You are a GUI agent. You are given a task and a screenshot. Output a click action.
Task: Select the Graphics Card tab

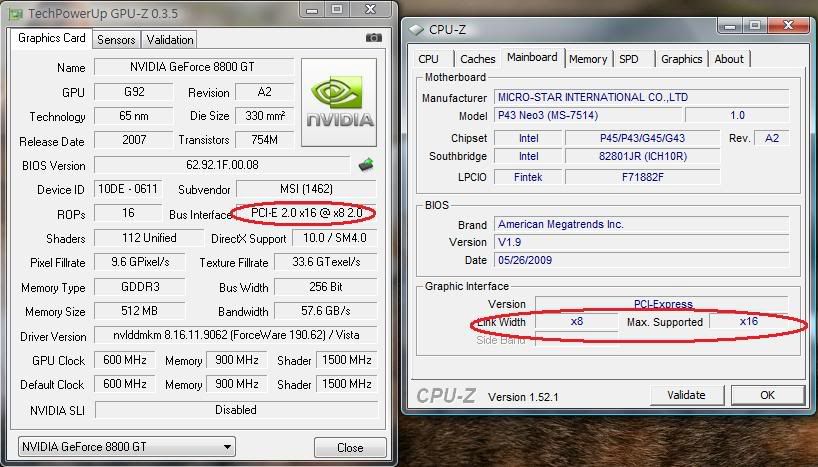click(x=52, y=39)
